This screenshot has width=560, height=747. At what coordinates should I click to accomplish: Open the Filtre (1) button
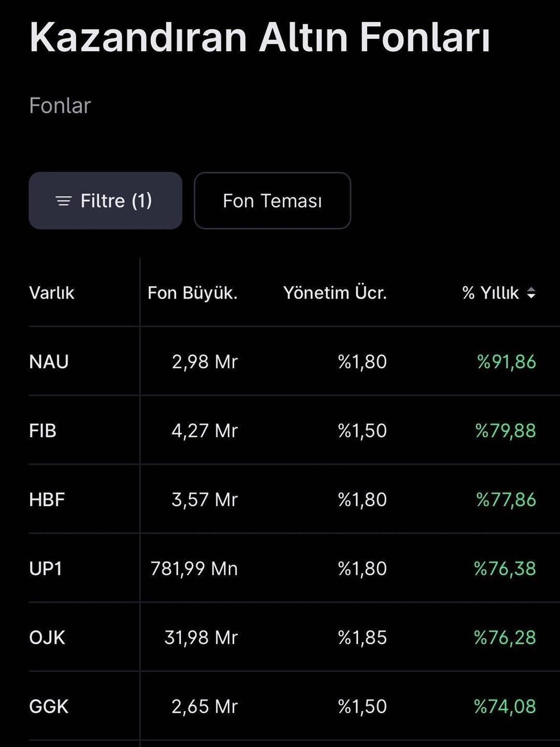point(106,201)
